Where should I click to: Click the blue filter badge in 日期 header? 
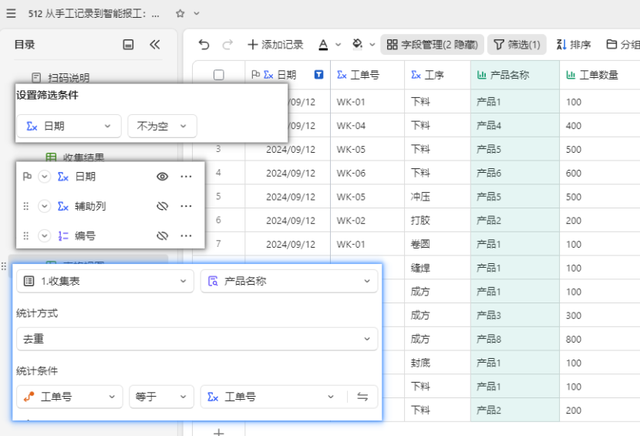(x=319, y=75)
